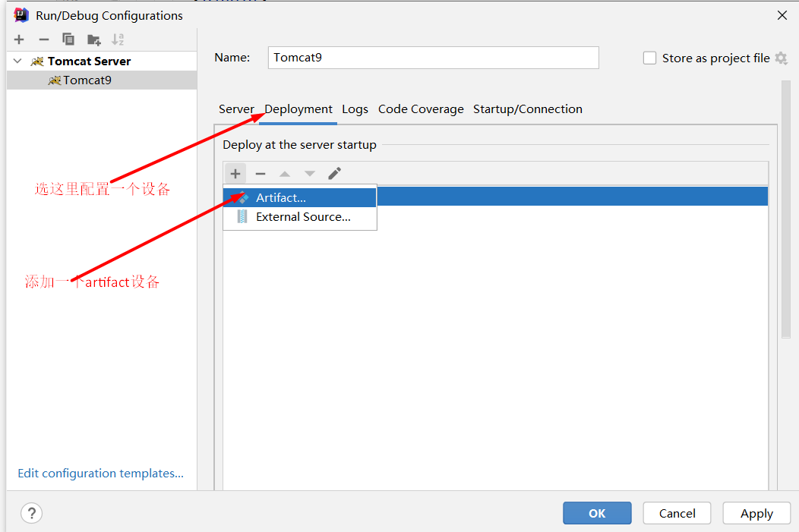This screenshot has width=799, height=532.
Task: Open Store as project file settings gear
Action: 782,58
